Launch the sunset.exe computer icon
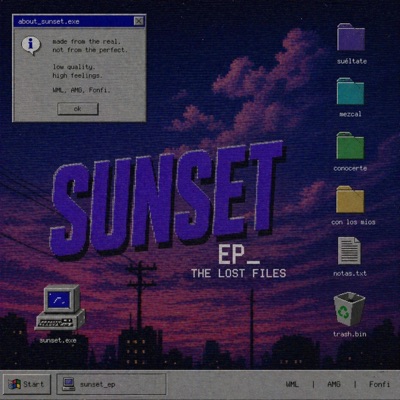Image resolution: width=400 pixels, height=400 pixels. coord(60,308)
